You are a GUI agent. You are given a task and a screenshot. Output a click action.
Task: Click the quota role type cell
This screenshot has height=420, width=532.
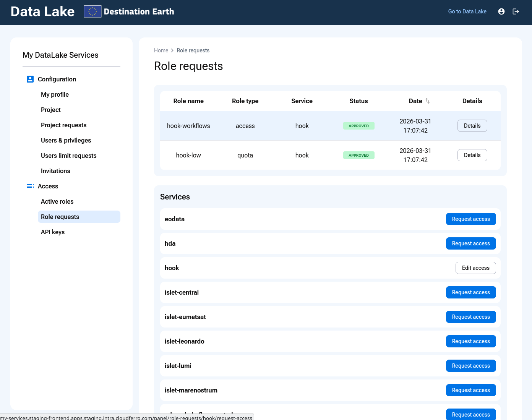[245, 155]
